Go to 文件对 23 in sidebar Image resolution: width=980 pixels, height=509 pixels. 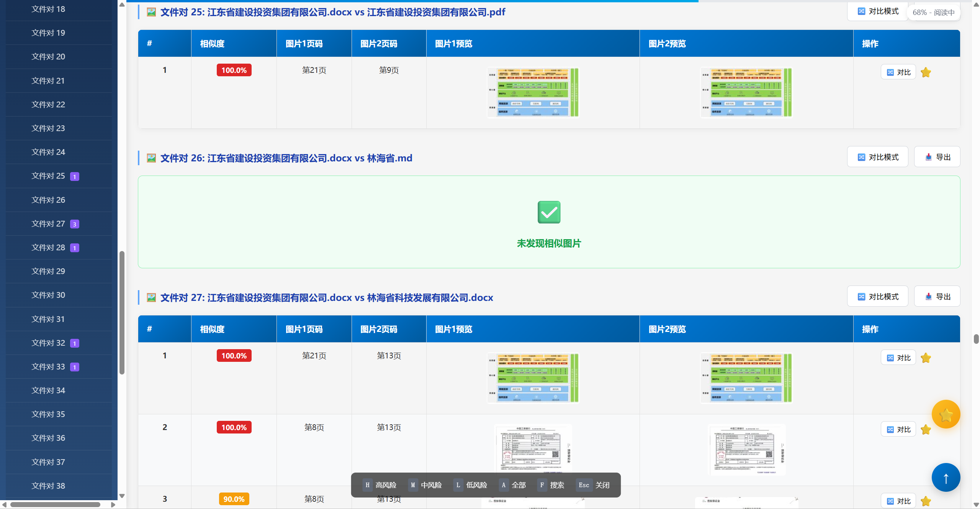[x=59, y=128]
